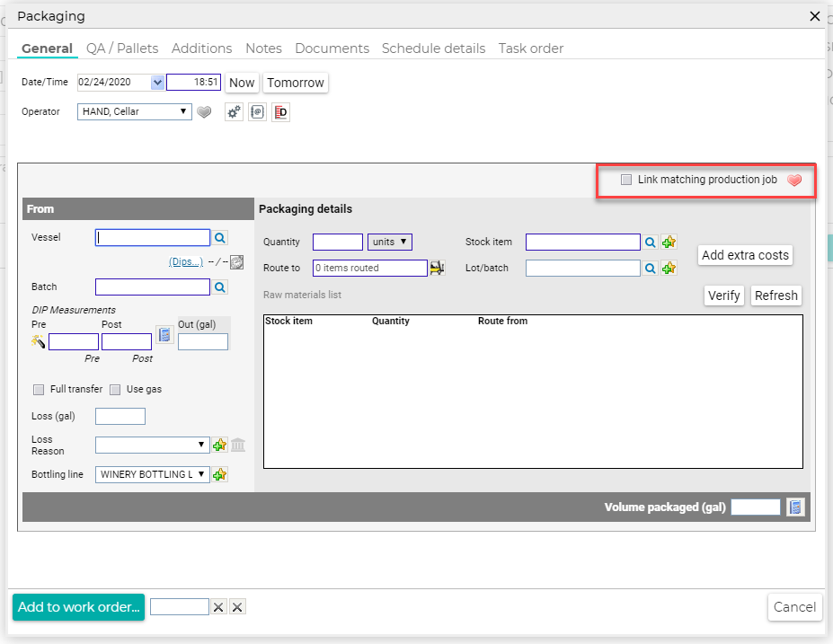Viewport: 833px width, 644px height.
Task: Open the Bottling line dropdown
Action: coord(153,474)
